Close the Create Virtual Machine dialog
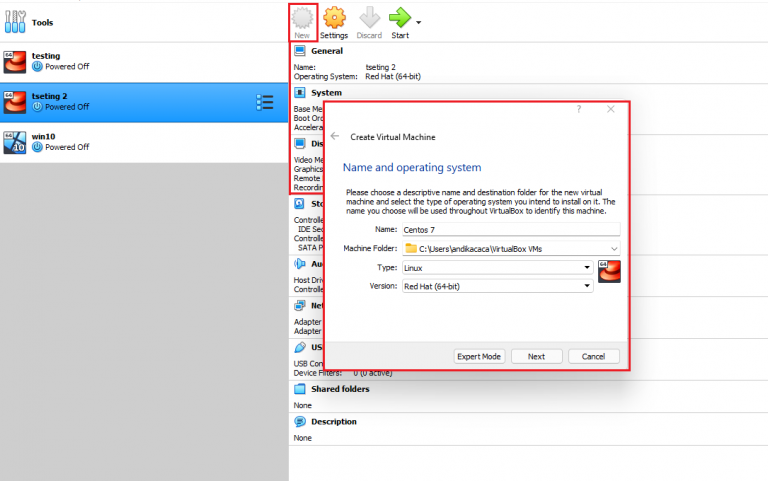This screenshot has height=481, width=768. coord(610,109)
